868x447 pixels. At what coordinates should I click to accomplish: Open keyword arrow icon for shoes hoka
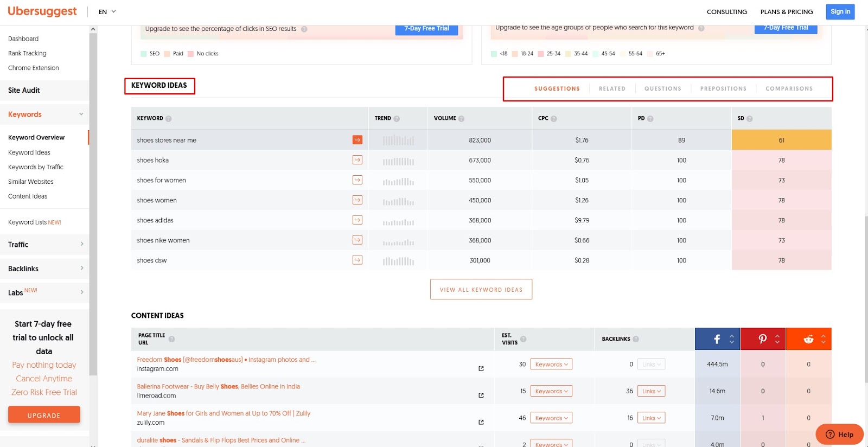[x=358, y=160]
